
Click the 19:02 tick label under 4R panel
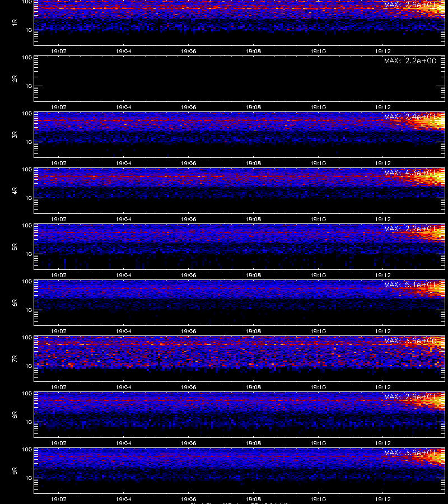(x=58, y=219)
